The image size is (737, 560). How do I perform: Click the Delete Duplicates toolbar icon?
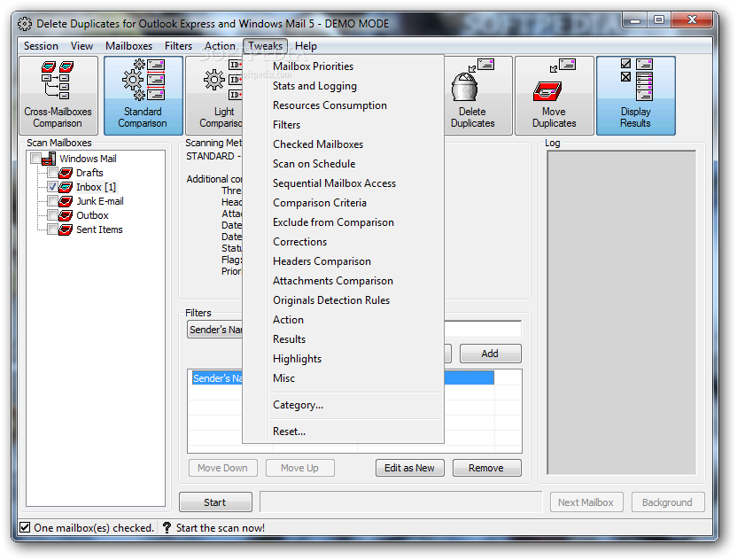[x=477, y=96]
